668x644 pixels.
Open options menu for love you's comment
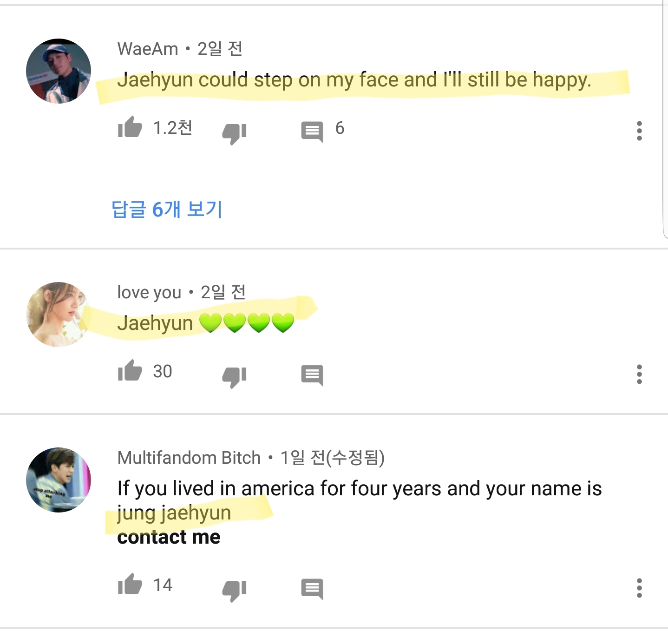click(640, 374)
